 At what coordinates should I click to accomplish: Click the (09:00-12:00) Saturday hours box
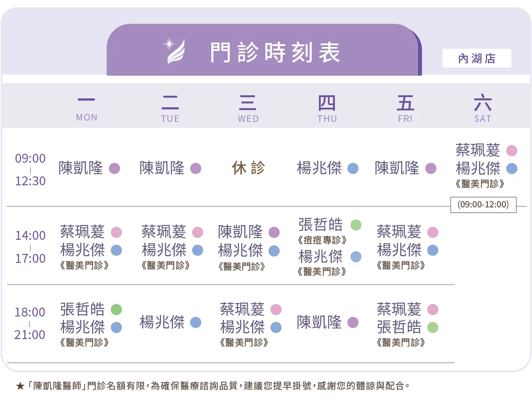[483, 205]
